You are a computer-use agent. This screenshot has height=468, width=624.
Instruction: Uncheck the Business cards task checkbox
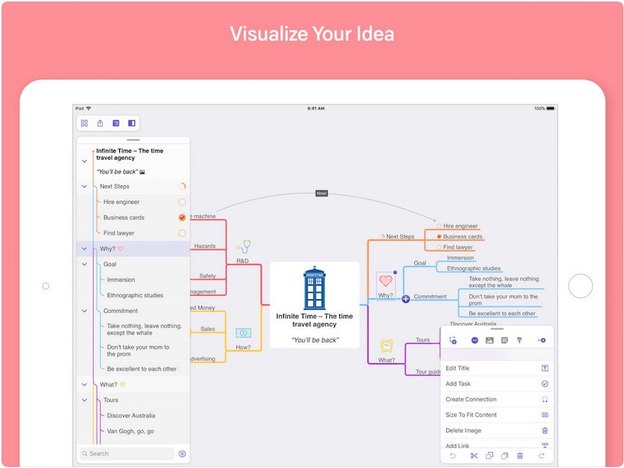coord(182,217)
